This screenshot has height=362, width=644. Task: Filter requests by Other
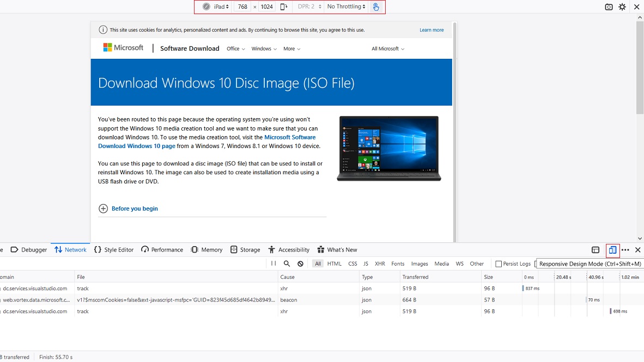click(476, 263)
